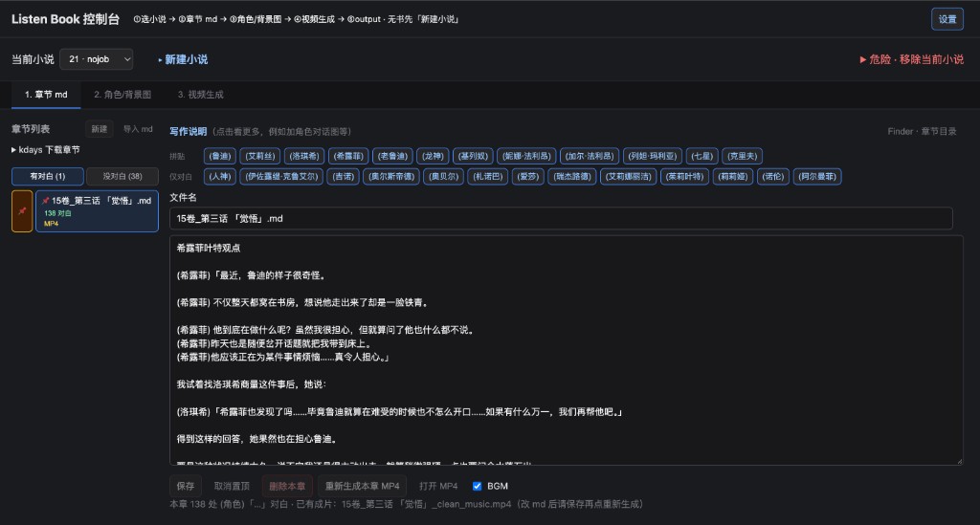This screenshot has height=525, width=980.
Task: Click into the 文件名 input field
Action: [561, 218]
